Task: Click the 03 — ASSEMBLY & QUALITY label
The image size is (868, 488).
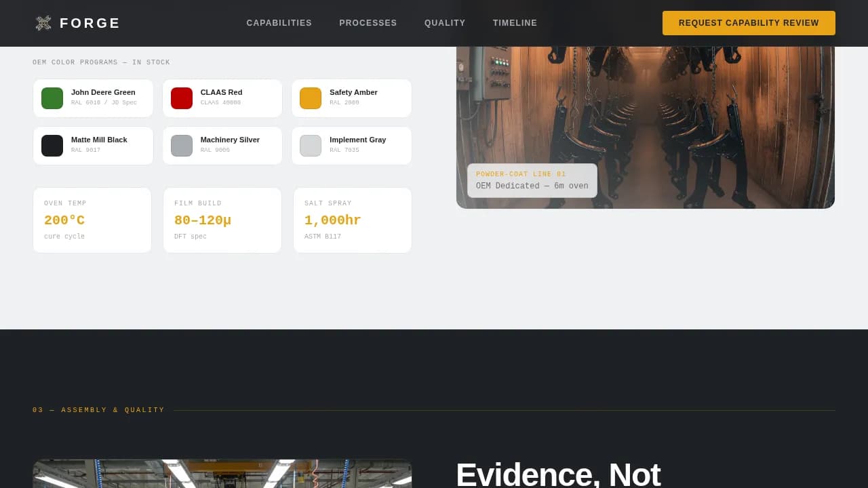Action: pyautogui.click(x=98, y=409)
